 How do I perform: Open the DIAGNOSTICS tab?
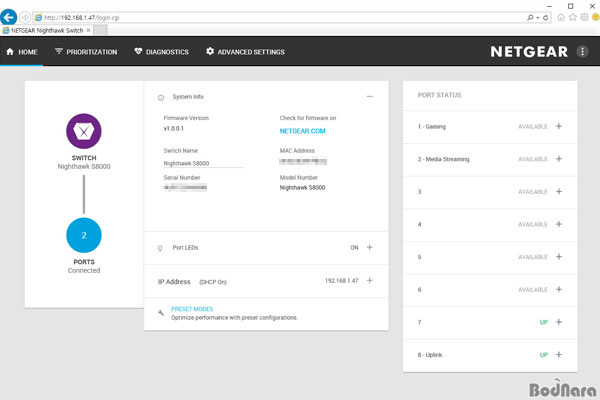(x=162, y=52)
